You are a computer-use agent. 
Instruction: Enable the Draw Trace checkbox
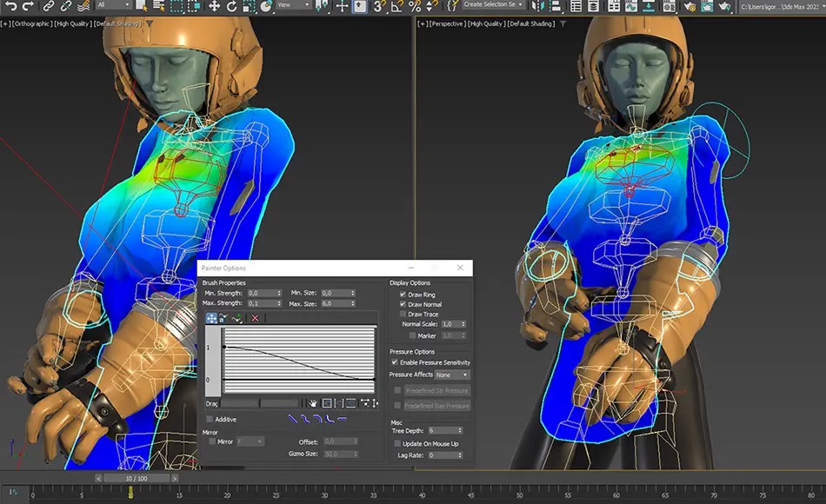tap(403, 314)
